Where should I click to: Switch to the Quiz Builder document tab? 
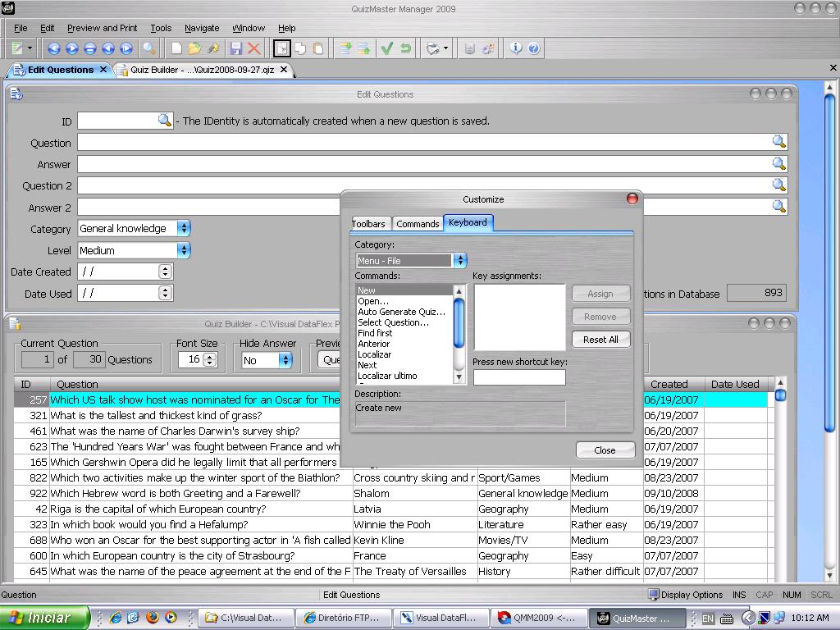[203, 70]
